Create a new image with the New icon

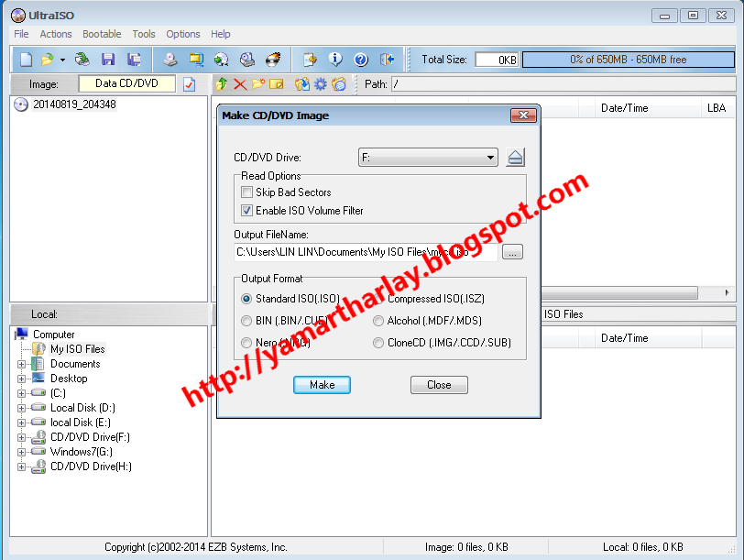click(x=26, y=60)
